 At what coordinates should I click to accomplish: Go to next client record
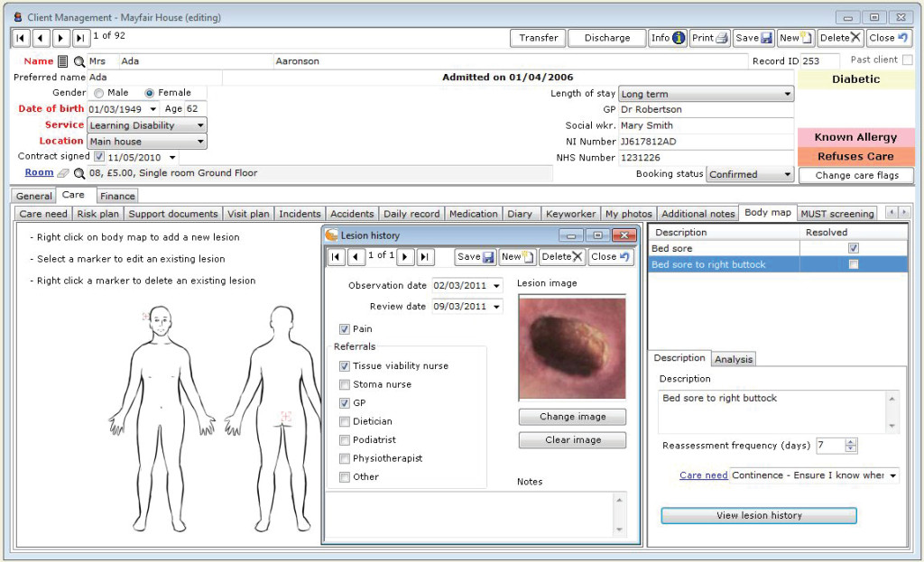click(x=60, y=38)
